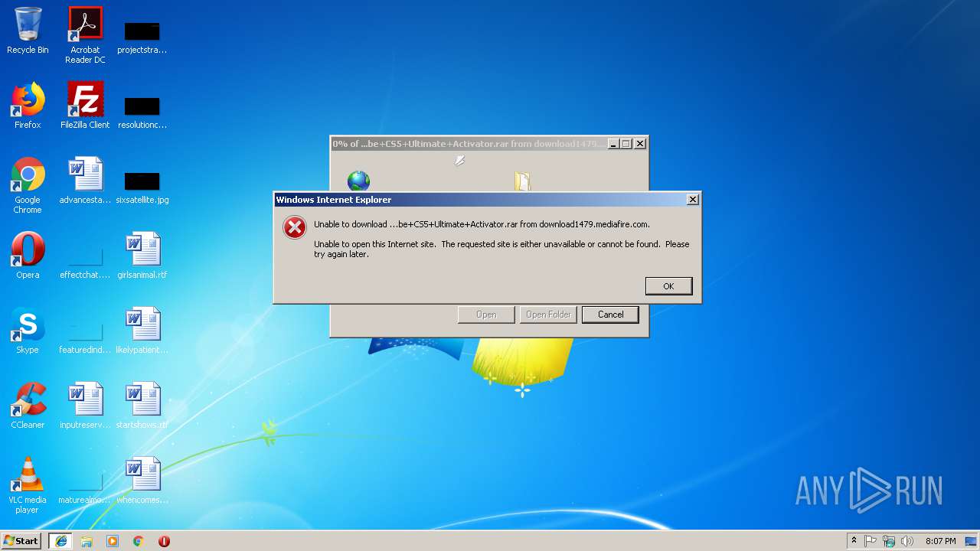Select the whencomes... document

[142, 481]
